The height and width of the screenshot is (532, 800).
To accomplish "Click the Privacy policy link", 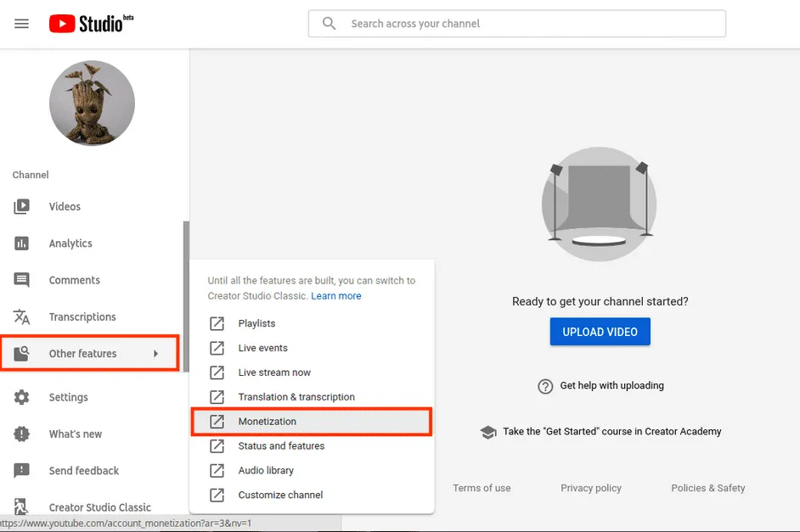I will pyautogui.click(x=591, y=488).
